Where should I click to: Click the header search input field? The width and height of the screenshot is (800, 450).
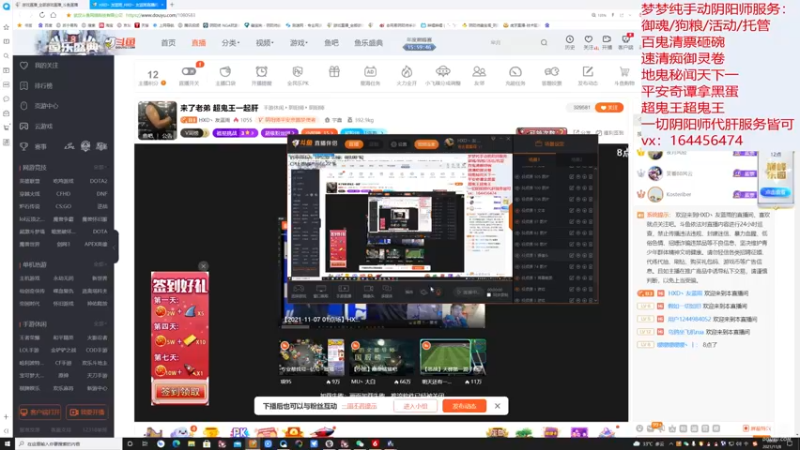tap(513, 43)
